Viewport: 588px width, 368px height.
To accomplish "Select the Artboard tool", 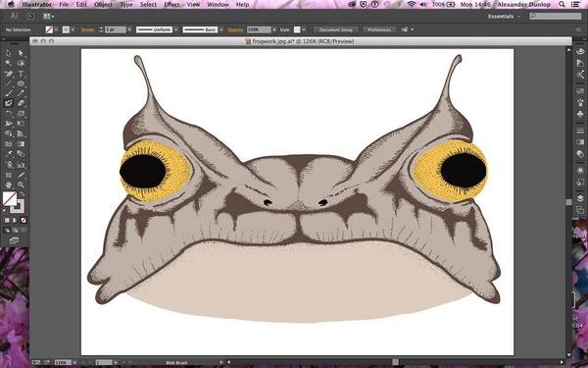I will 8,175.
